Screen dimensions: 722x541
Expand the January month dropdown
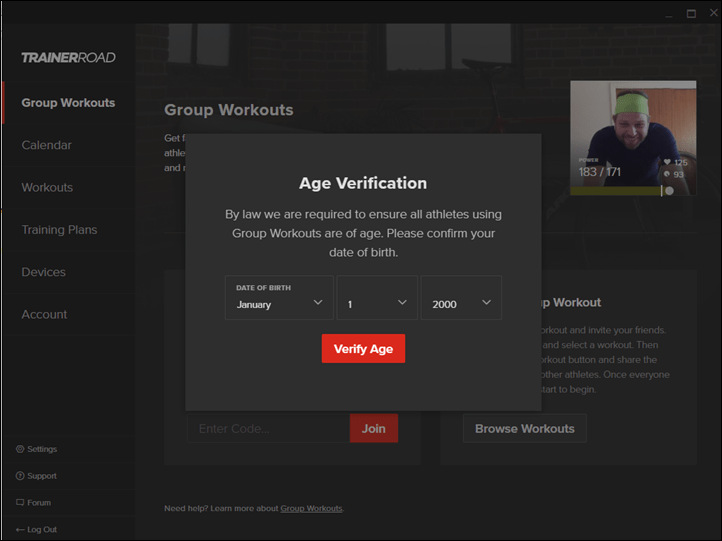pyautogui.click(x=279, y=297)
